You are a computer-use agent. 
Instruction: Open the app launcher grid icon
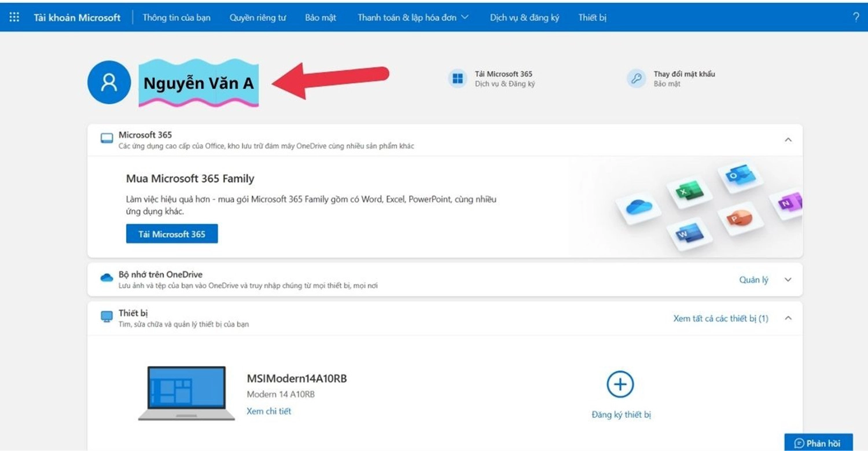click(x=14, y=17)
